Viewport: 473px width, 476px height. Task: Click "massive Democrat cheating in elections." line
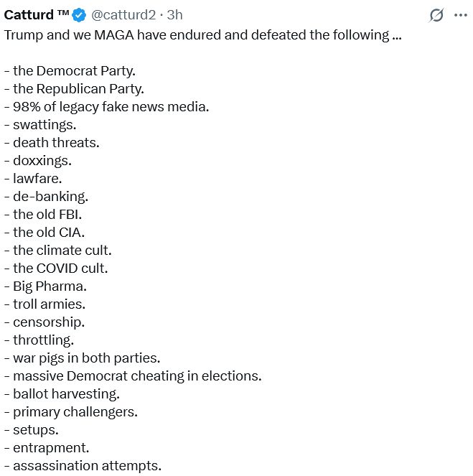(133, 375)
